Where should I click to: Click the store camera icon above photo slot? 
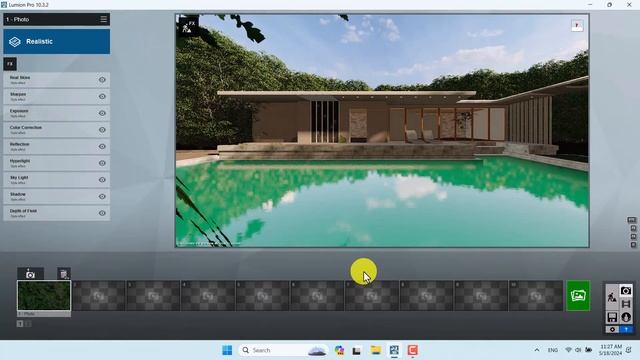[x=30, y=274]
